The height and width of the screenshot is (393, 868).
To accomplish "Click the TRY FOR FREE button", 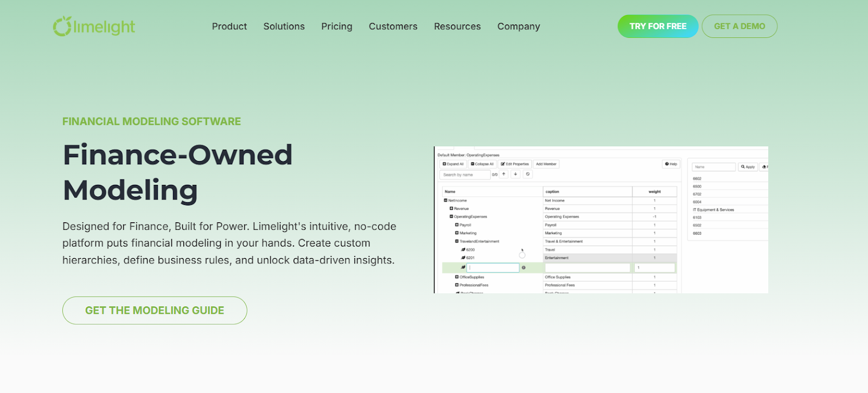I will 658,26.
